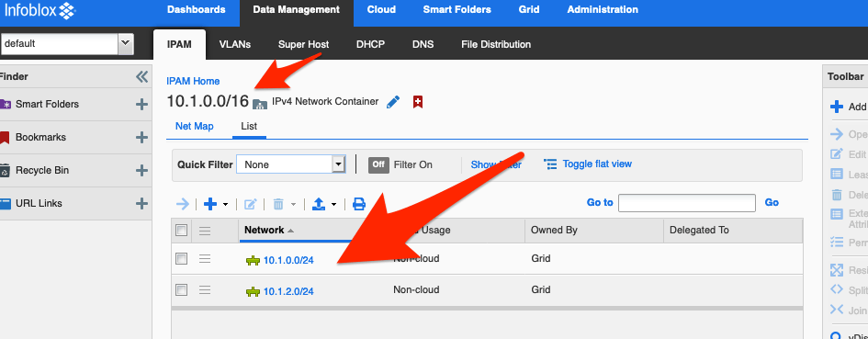868x339 pixels.
Task: Click the Smart Folders purple folder icon
Action: pyautogui.click(x=6, y=104)
